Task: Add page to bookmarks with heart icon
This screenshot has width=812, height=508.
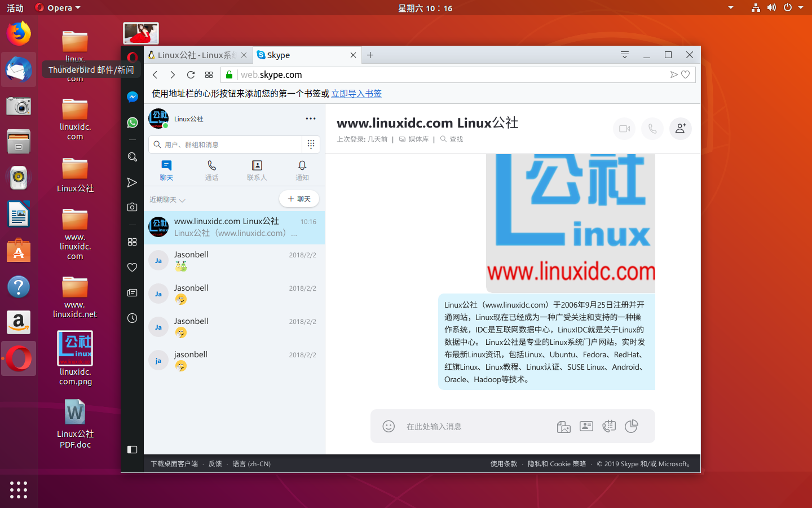Action: 686,75
